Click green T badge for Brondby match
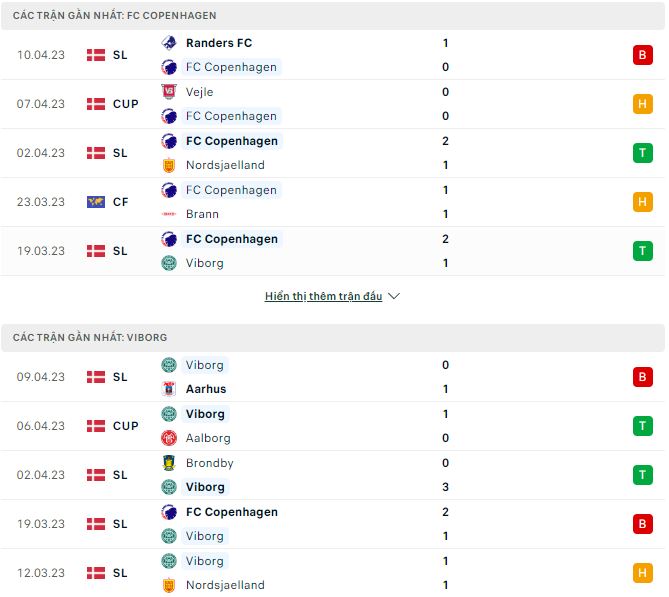The width and height of the screenshot is (669, 597). pos(641,475)
